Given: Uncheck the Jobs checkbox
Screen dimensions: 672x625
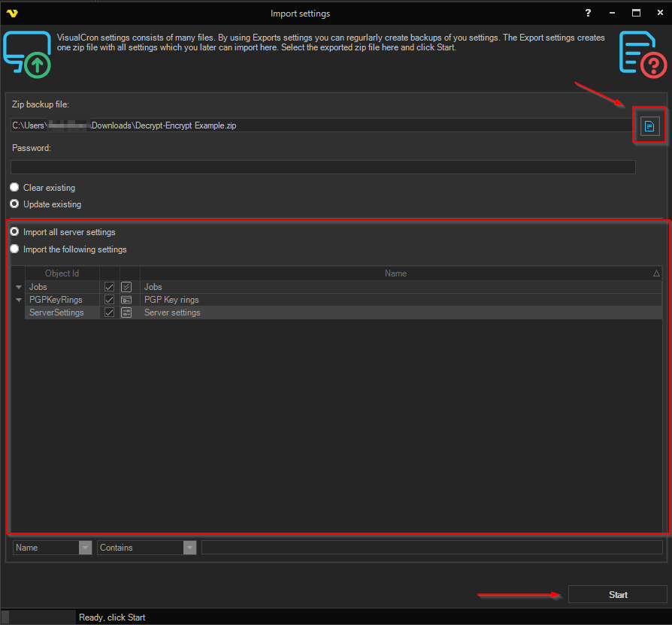Looking at the screenshot, I should (x=109, y=287).
